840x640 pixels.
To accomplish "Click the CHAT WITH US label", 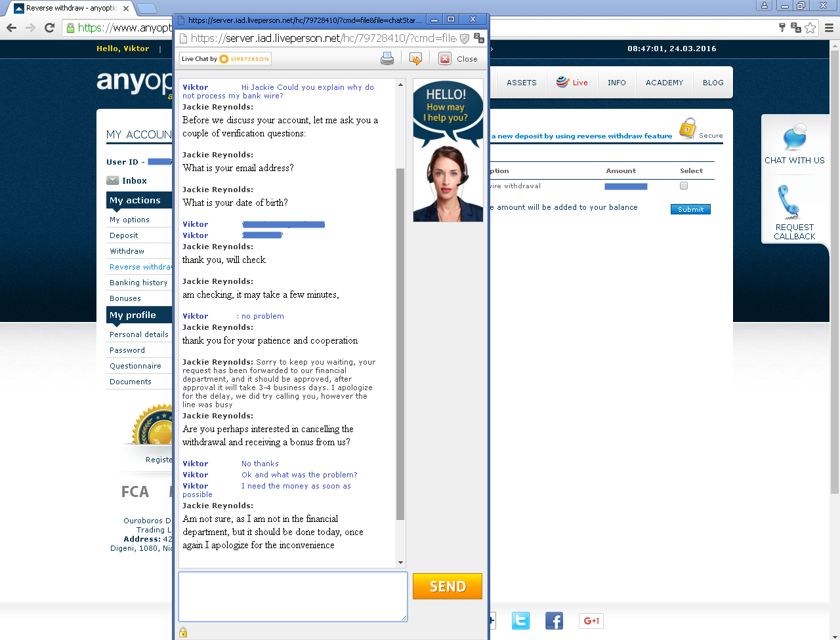I will [795, 160].
